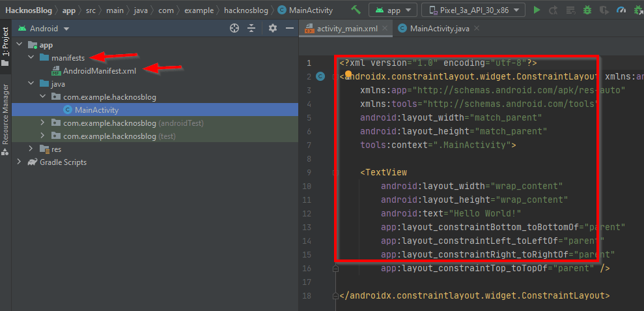Click hacknosblog breadcrumb in navigation bar
Screen dimensions: 644x311
(x=246, y=10)
